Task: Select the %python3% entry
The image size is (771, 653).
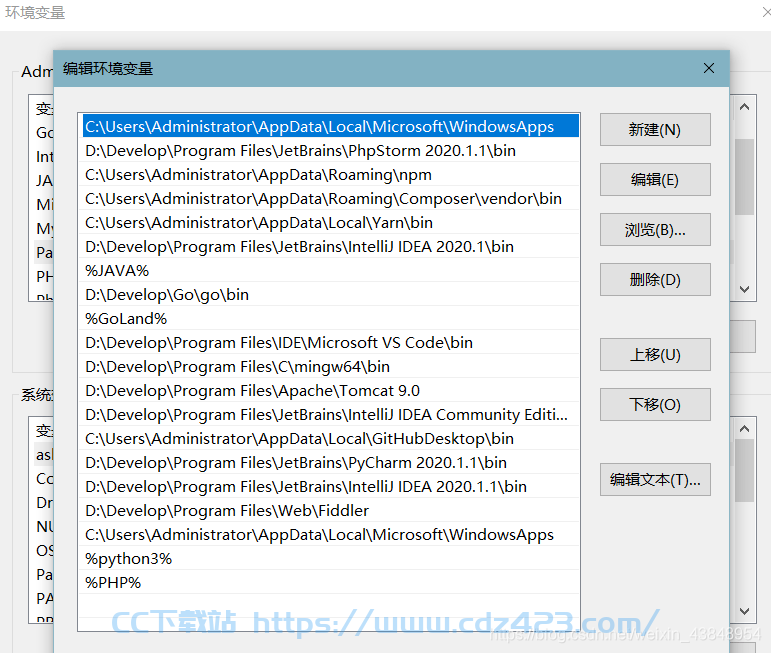Action: point(329,559)
